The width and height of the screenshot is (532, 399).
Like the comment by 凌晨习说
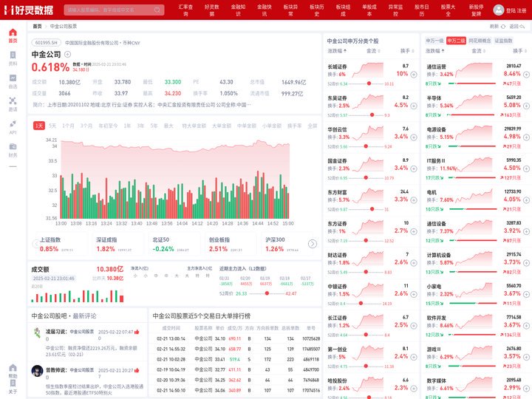pos(137,332)
